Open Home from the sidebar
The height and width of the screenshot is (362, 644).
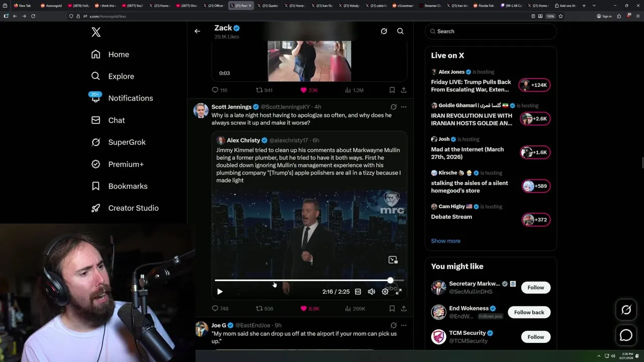pyautogui.click(x=110, y=54)
